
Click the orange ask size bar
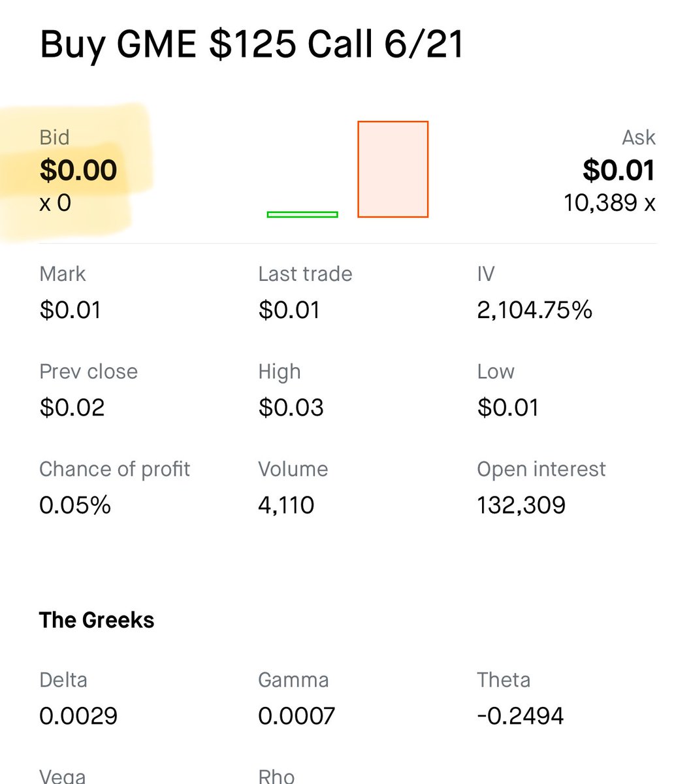tap(393, 169)
